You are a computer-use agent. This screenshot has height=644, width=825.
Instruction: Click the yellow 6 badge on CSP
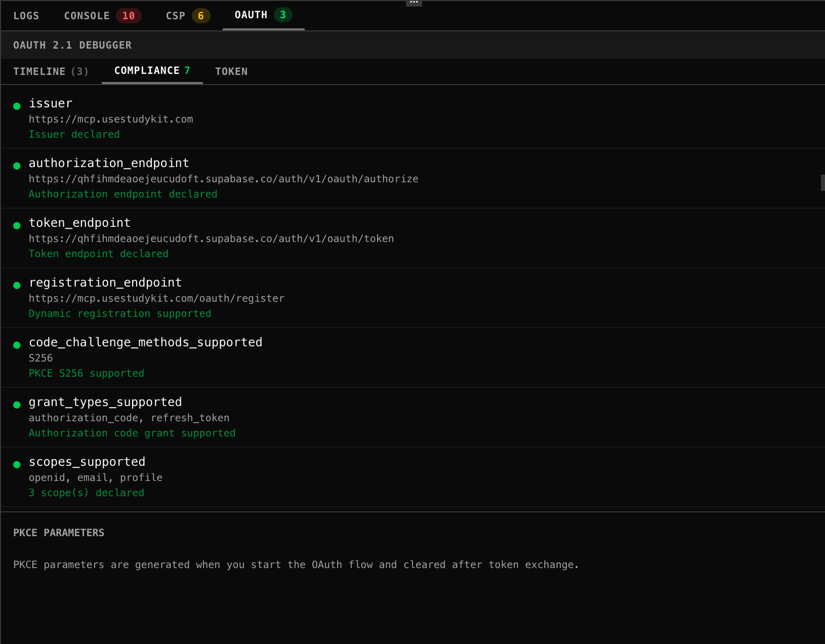pyautogui.click(x=201, y=16)
